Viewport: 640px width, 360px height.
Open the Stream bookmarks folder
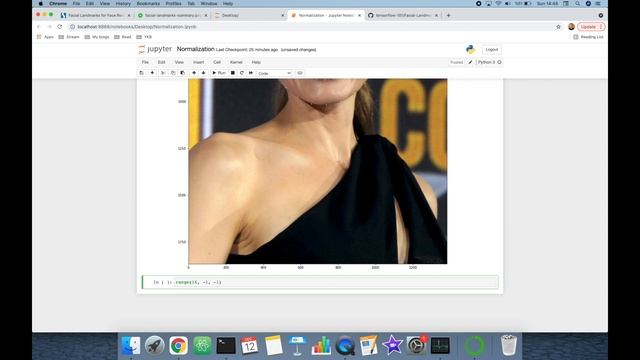[x=69, y=37]
